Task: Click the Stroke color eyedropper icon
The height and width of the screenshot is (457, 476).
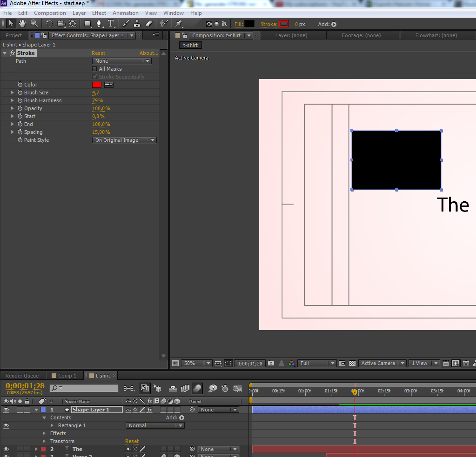Action: point(109,85)
